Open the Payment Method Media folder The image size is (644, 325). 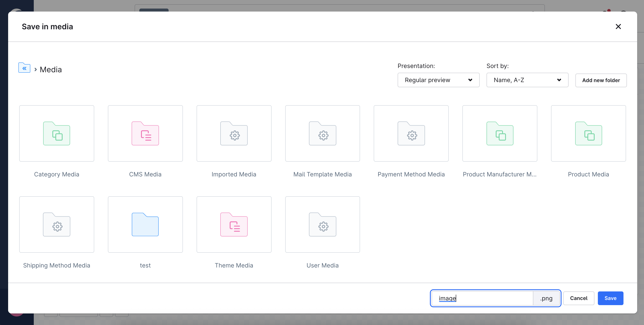tap(411, 133)
